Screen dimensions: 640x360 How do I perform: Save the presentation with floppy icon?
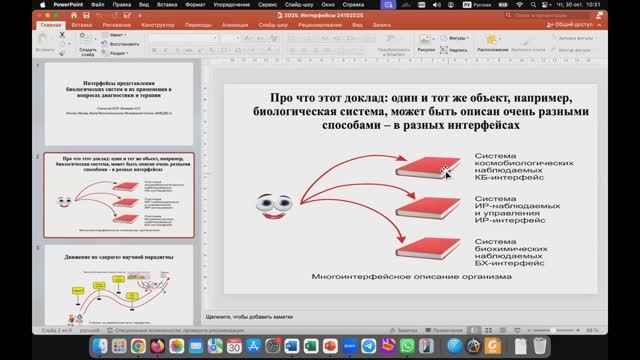86,15
